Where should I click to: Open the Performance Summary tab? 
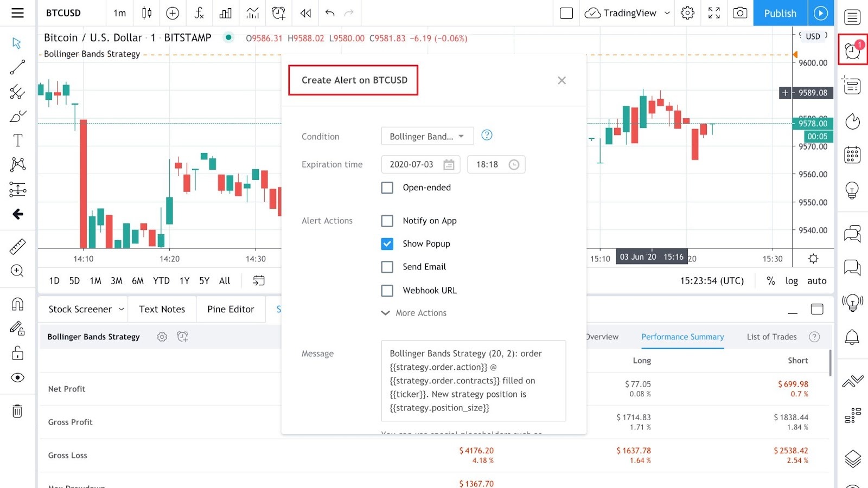click(682, 337)
